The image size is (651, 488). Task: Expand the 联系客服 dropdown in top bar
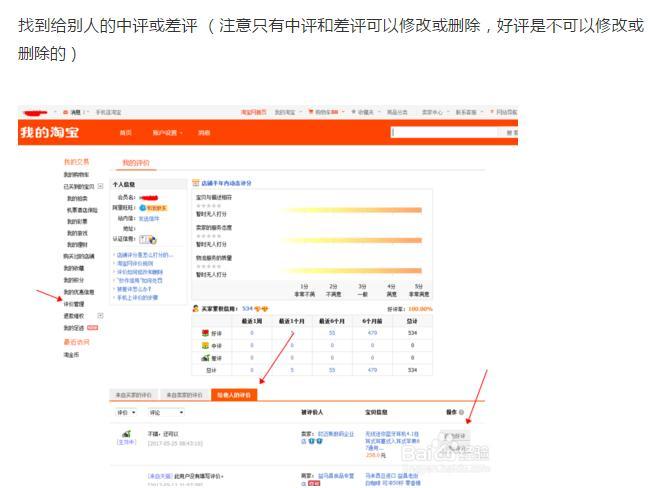[x=469, y=112]
